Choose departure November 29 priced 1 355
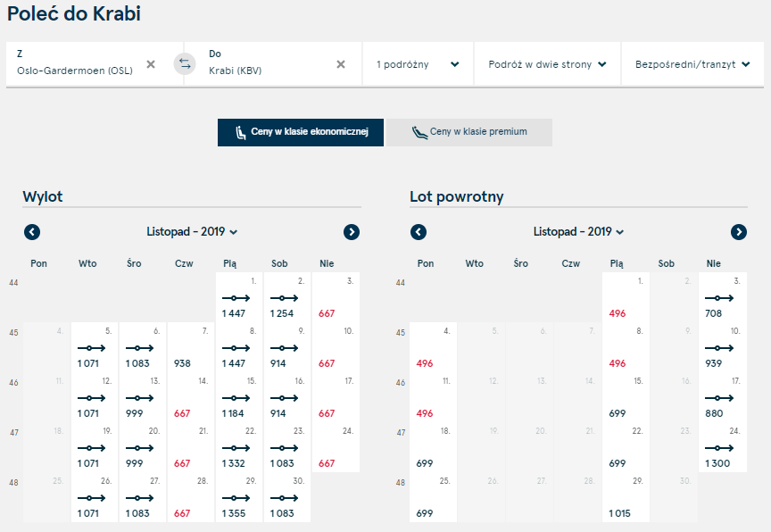 (x=239, y=497)
